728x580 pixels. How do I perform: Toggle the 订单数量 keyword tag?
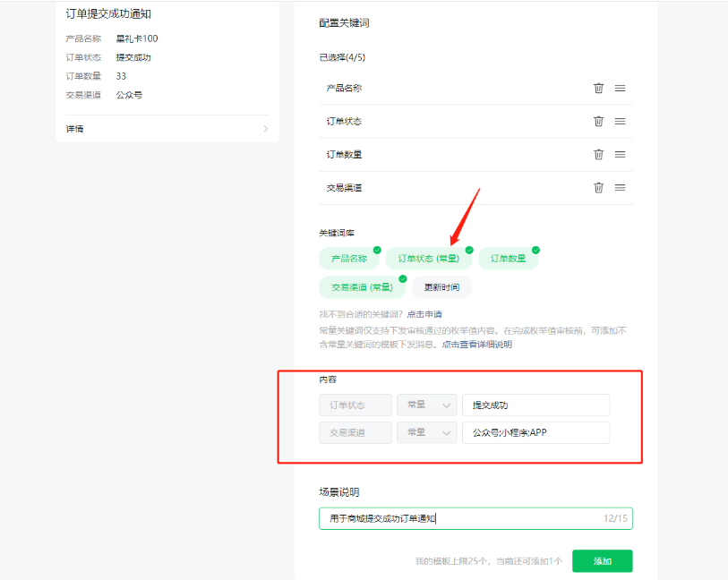tap(508, 259)
